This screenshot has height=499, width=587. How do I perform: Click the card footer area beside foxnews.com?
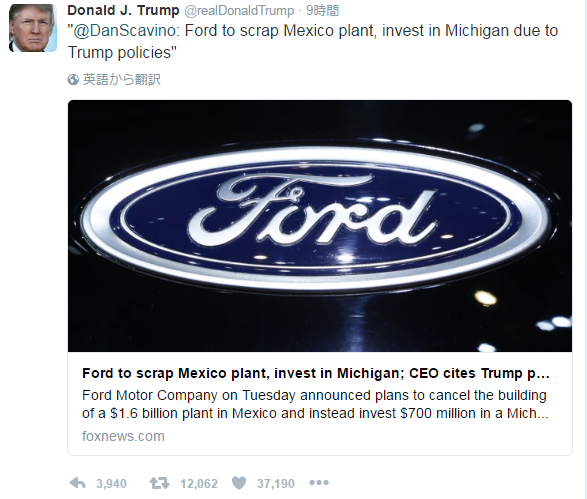tap(367, 436)
